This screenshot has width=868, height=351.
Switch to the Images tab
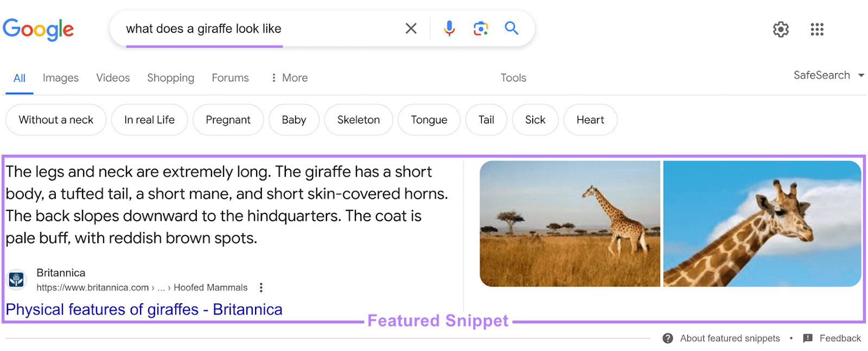(60, 78)
